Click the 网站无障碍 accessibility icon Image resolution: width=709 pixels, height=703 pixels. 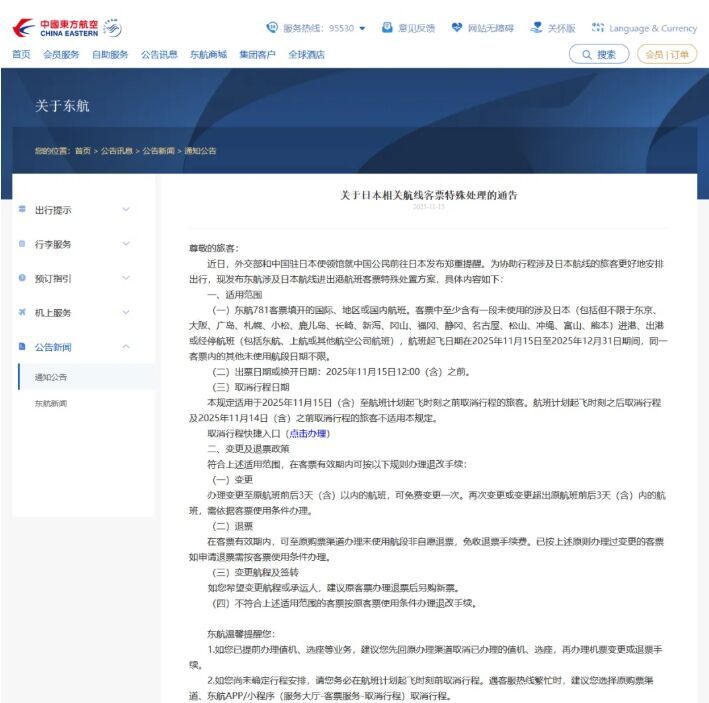point(457,28)
